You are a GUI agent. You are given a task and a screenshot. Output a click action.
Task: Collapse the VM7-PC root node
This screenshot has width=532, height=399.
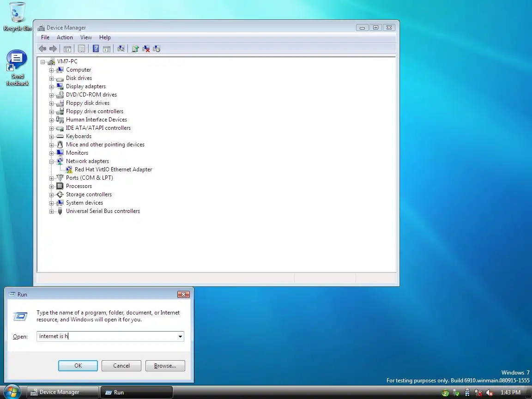[43, 62]
